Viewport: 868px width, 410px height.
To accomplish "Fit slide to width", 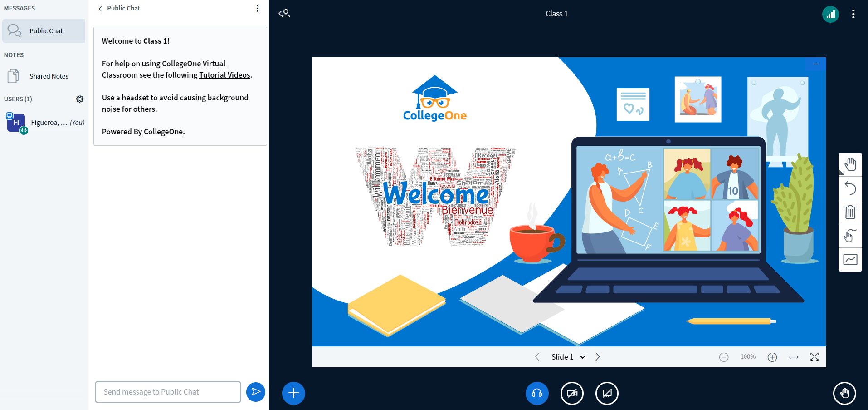I will (x=794, y=357).
